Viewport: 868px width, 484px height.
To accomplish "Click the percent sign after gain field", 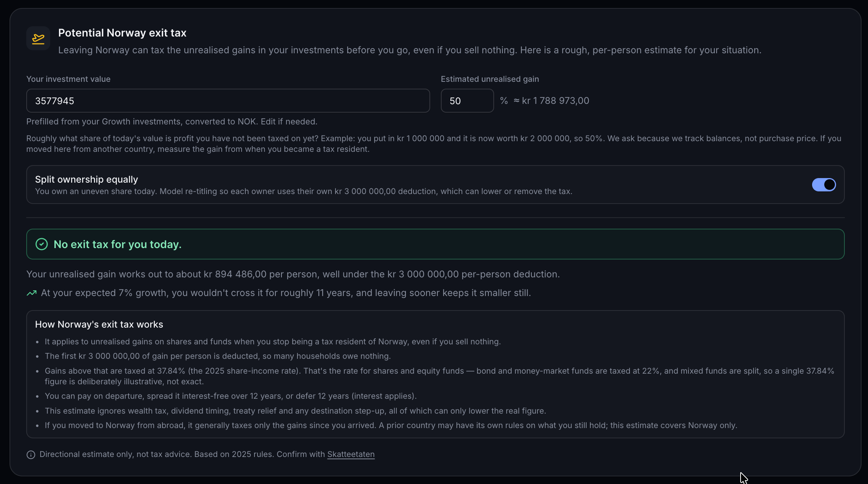I will pos(504,101).
